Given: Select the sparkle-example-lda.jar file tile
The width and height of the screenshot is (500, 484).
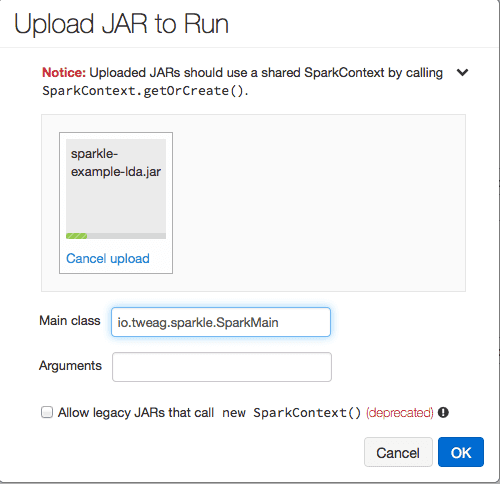Looking at the screenshot, I should click(116, 203).
